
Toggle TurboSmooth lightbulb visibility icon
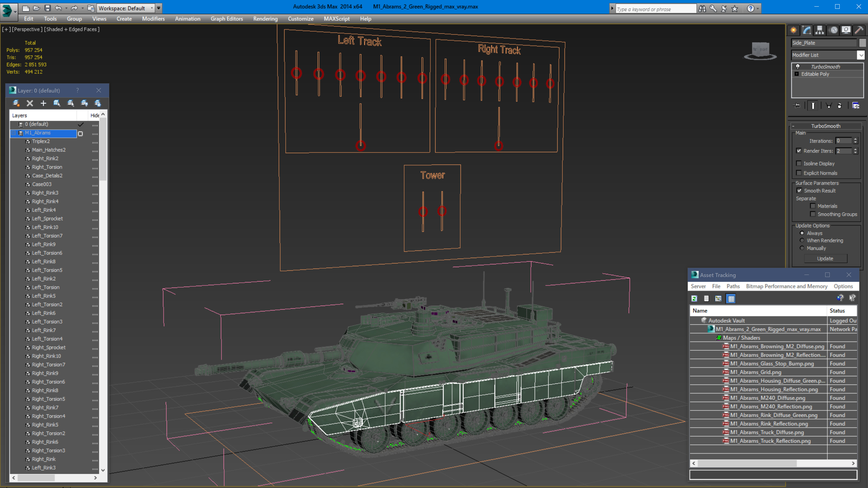tap(797, 66)
